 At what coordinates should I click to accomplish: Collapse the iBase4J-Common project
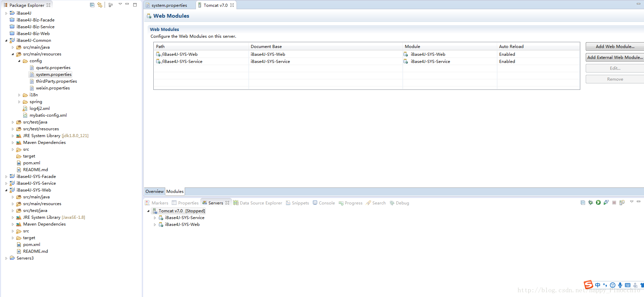6,40
